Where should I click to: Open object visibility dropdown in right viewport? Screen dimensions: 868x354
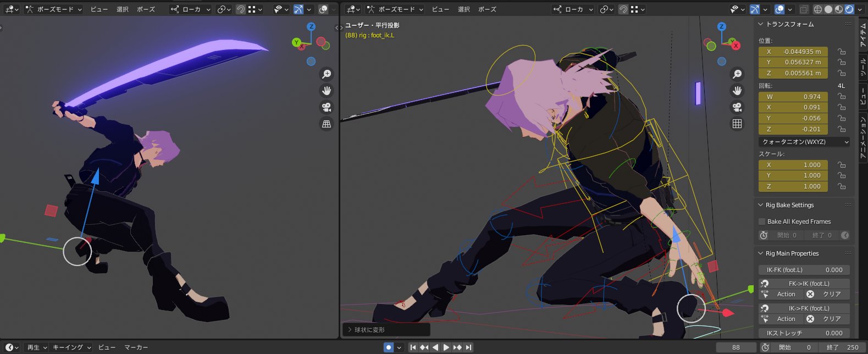737,9
